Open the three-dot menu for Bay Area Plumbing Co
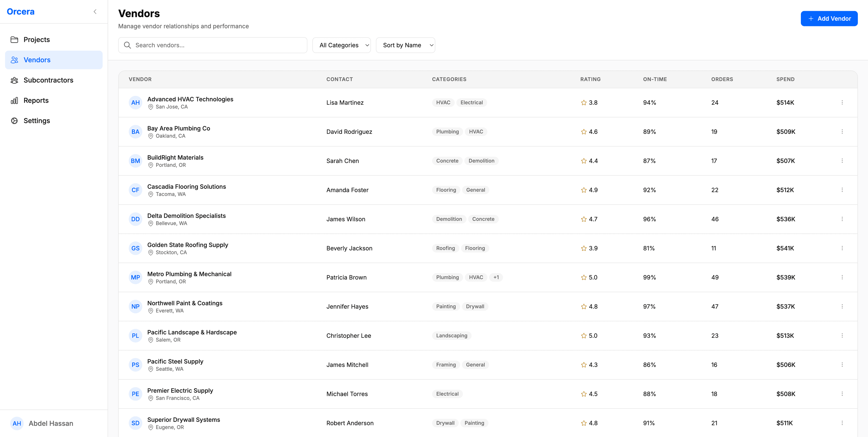868x437 pixels. click(x=842, y=131)
